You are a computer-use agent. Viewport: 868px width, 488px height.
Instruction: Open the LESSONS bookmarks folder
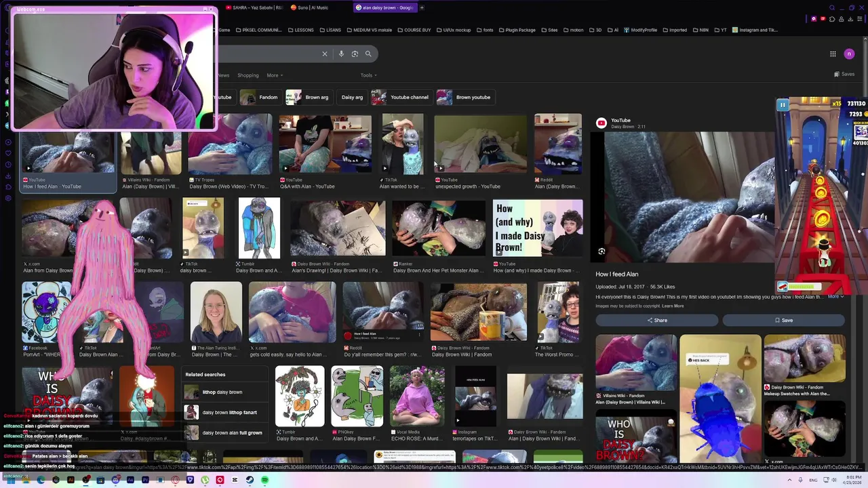coord(300,30)
